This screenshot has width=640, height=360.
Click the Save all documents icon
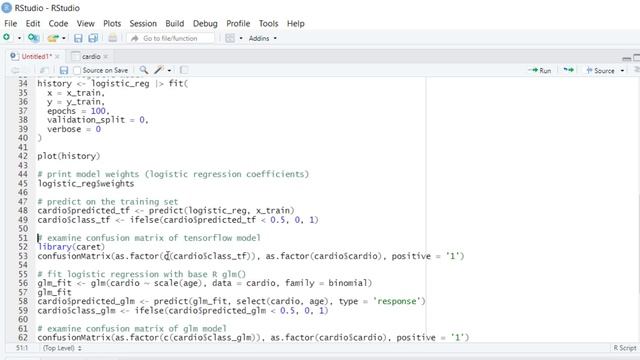[x=93, y=38]
